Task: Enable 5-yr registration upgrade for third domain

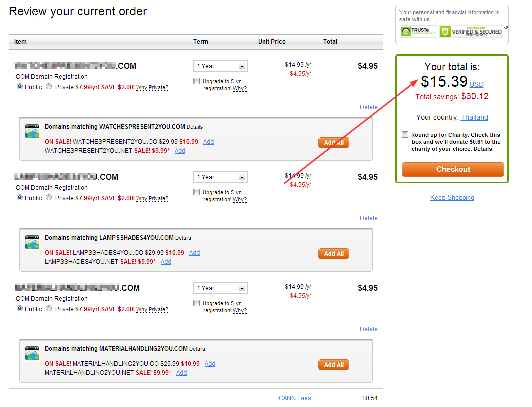Action: (x=197, y=303)
